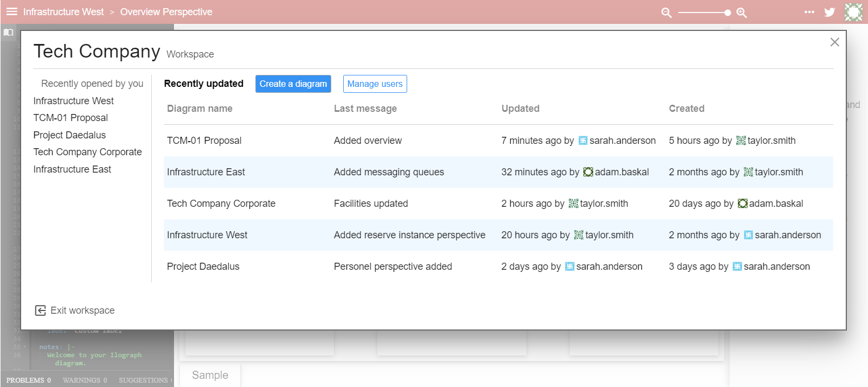The height and width of the screenshot is (387, 868).
Task: Click the Last message column header
Action: point(365,109)
